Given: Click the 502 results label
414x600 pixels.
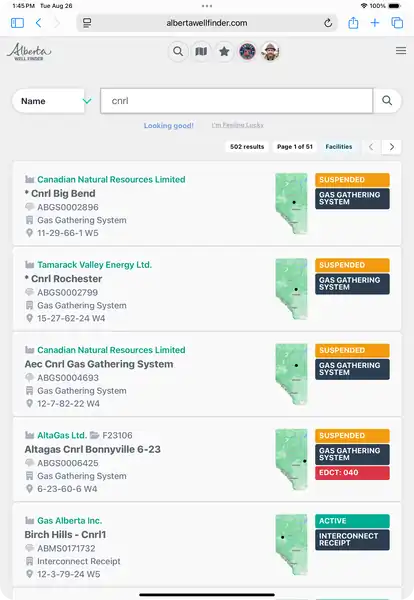Looking at the screenshot, I should 247,147.
